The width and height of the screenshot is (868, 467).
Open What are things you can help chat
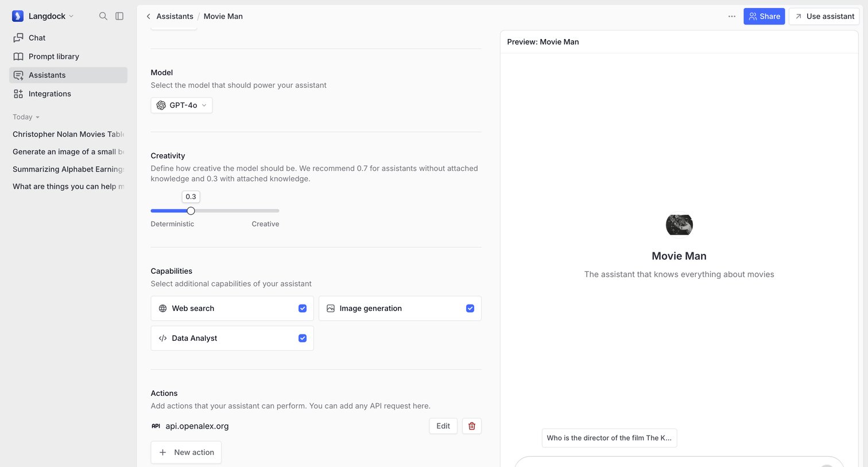click(x=68, y=186)
